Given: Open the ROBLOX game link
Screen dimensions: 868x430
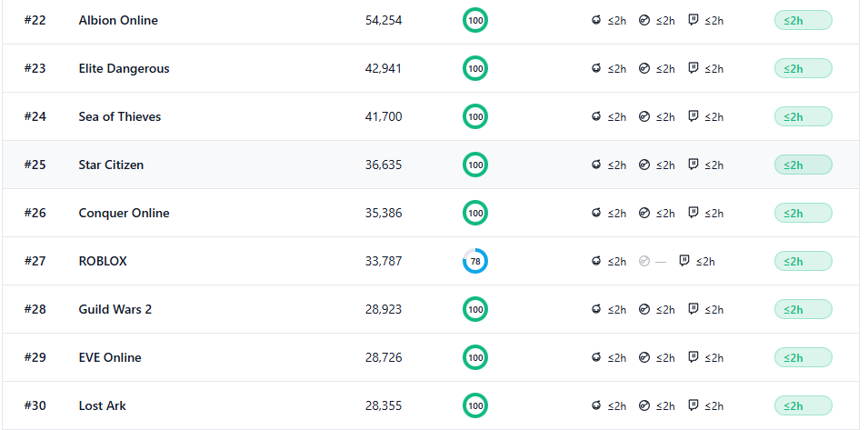Looking at the screenshot, I should pyautogui.click(x=103, y=261).
